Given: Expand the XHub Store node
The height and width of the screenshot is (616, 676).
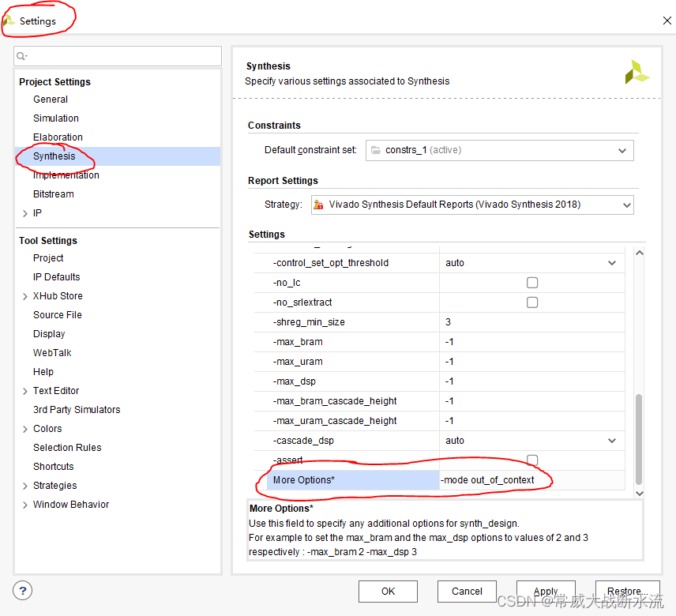Looking at the screenshot, I should (25, 296).
